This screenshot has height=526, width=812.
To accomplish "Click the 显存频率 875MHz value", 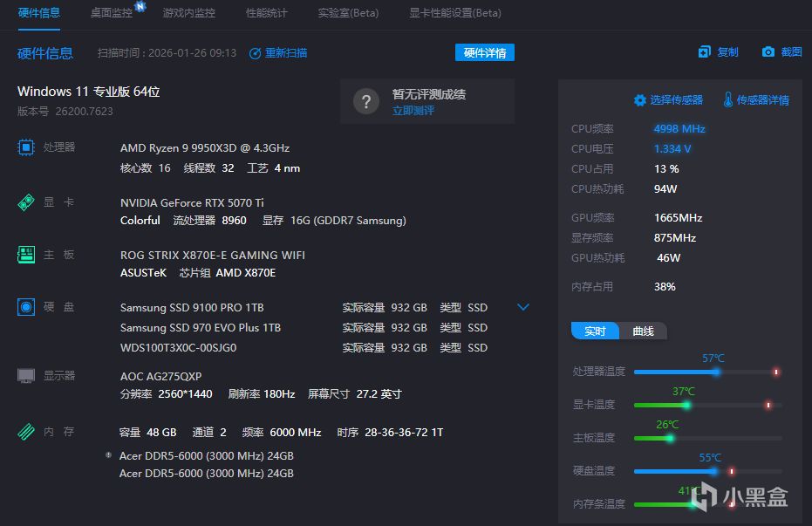I will pyautogui.click(x=675, y=238).
